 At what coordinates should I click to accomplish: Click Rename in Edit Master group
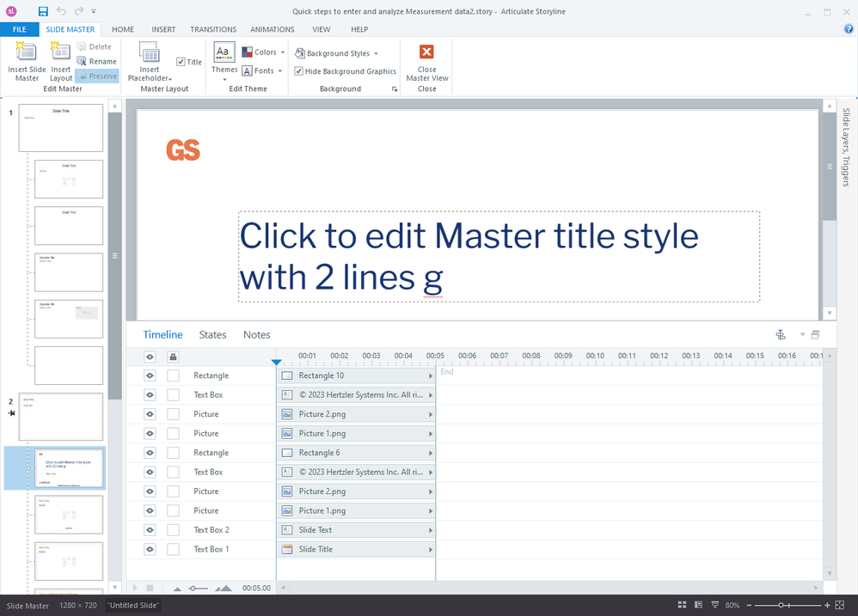[96, 61]
